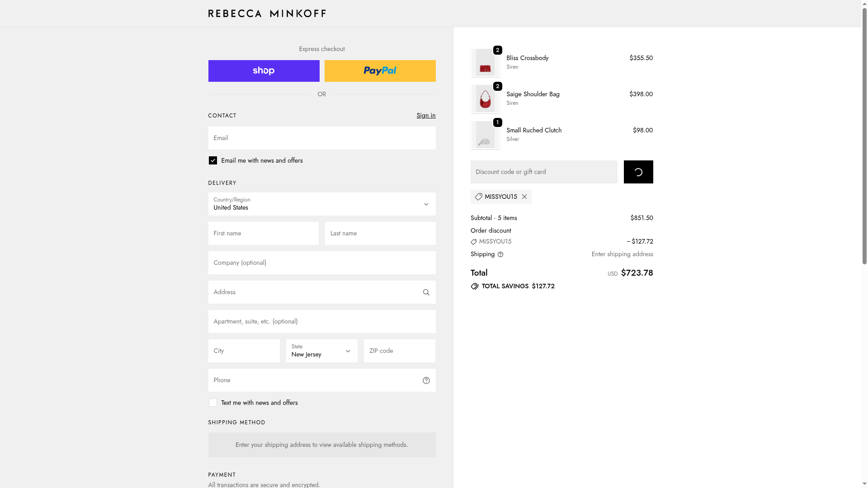Pay with PayPal express button
The image size is (868, 488).
pos(380,71)
